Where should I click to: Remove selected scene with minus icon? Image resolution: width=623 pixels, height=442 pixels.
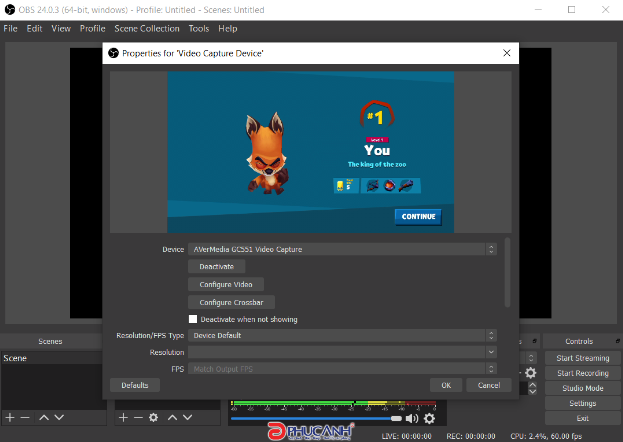pyautogui.click(x=25, y=417)
